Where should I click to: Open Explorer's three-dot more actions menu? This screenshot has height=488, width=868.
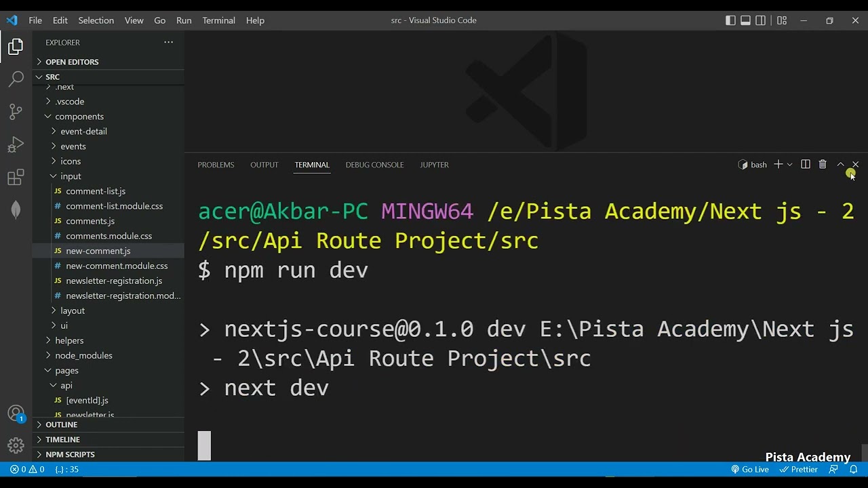[168, 42]
